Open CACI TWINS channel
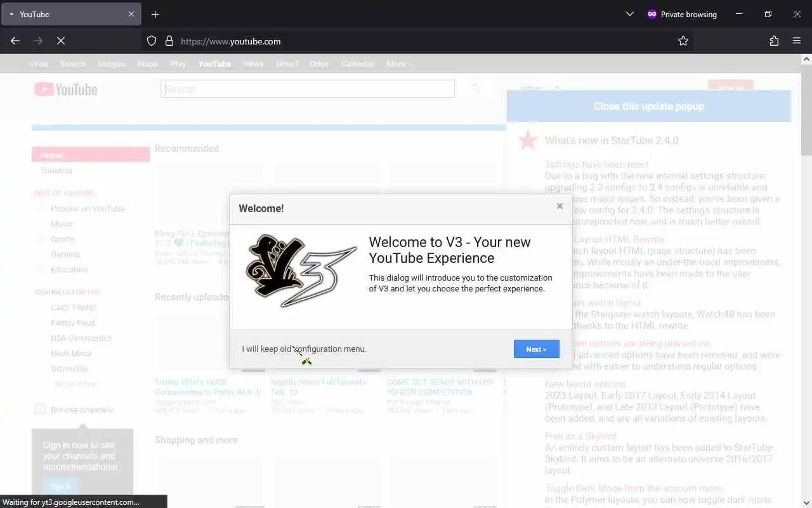Viewport: 812px width, 508px height. click(x=74, y=307)
